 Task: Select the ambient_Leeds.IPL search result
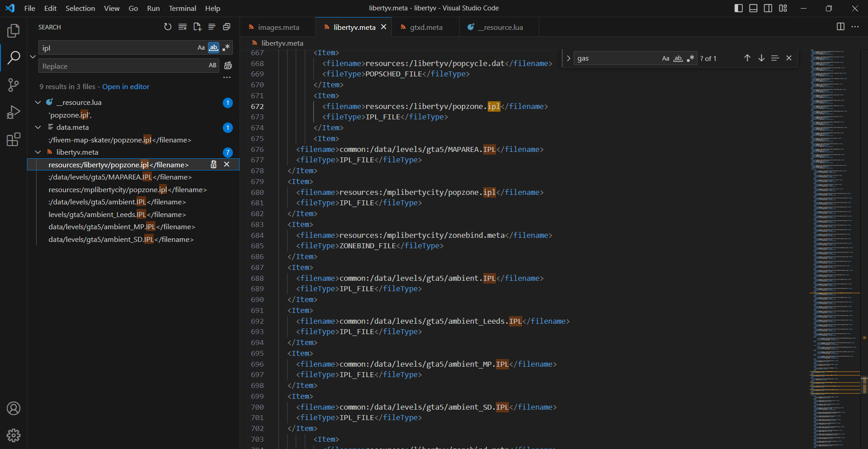tap(117, 215)
